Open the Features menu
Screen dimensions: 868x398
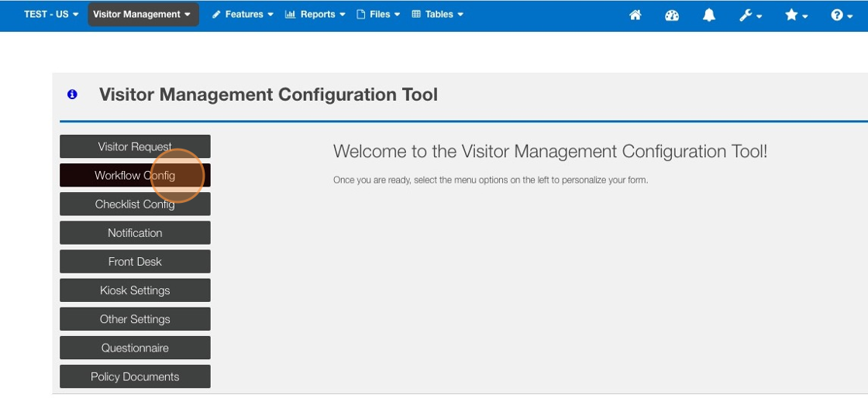(x=243, y=14)
